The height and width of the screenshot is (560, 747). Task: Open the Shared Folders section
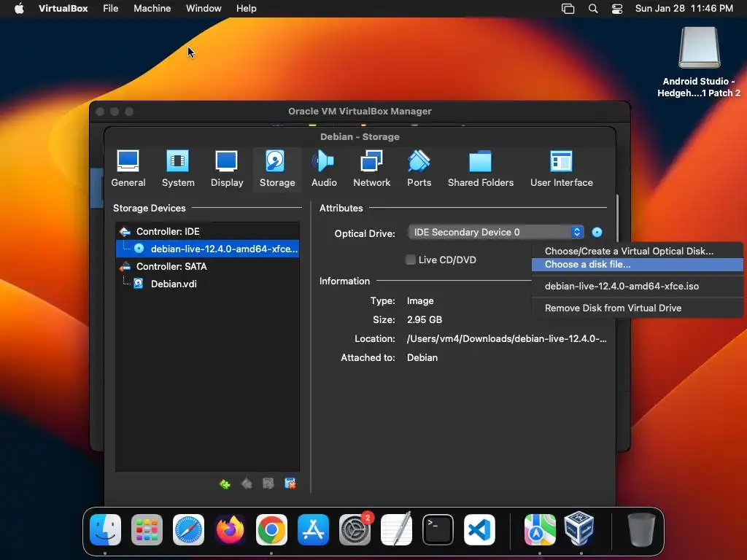[480, 168]
